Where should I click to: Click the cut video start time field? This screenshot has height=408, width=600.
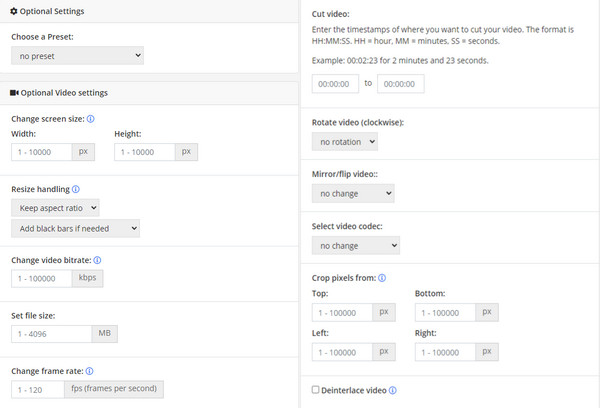pos(335,84)
